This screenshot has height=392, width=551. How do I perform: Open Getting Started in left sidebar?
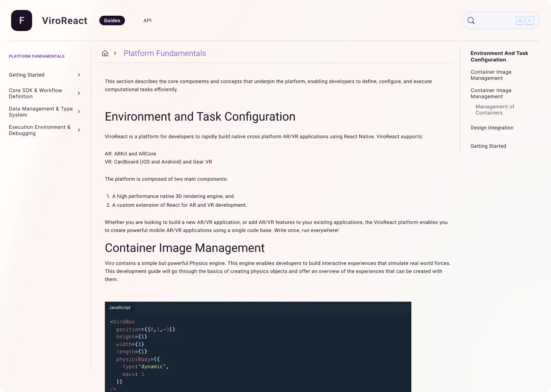coord(27,75)
